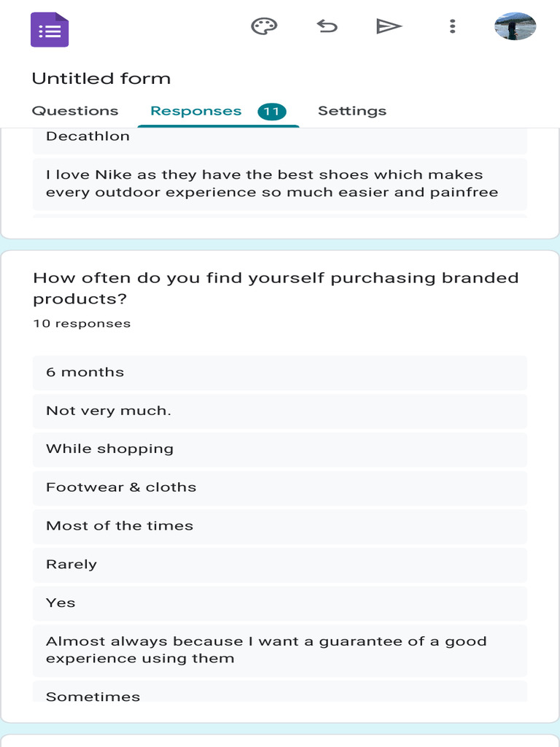560x747 pixels.
Task: Select the 'Yes' response row
Action: 280,603
